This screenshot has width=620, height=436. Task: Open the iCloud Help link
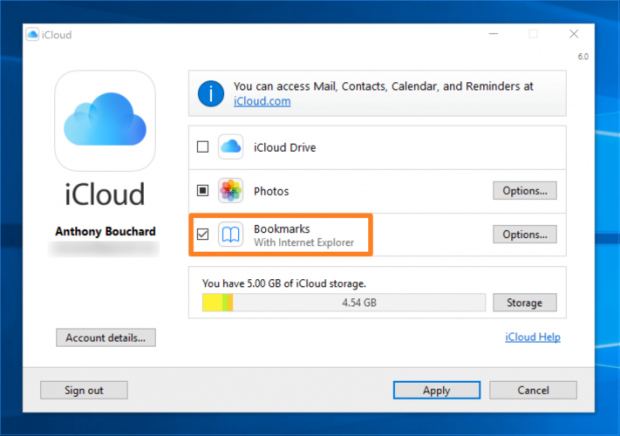[532, 338]
